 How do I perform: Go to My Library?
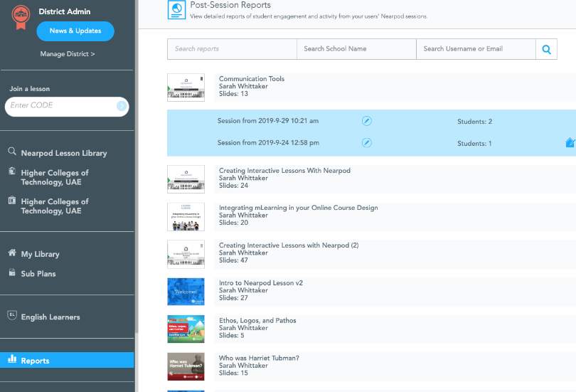[40, 254]
